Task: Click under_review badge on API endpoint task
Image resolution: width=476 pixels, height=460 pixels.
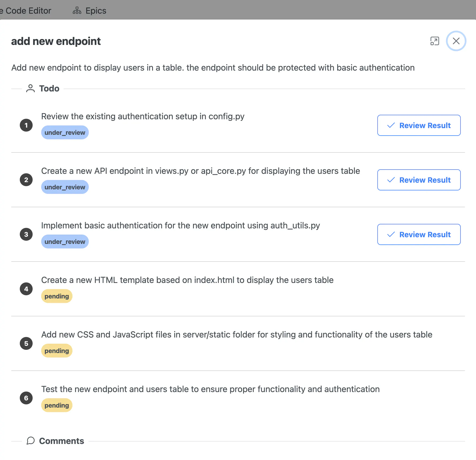Action: [x=65, y=187]
